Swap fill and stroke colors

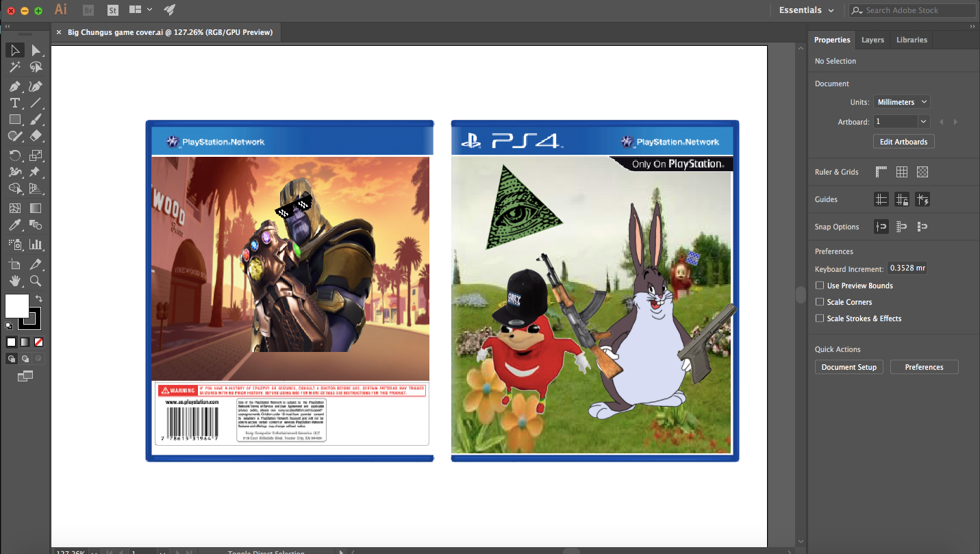(x=39, y=299)
